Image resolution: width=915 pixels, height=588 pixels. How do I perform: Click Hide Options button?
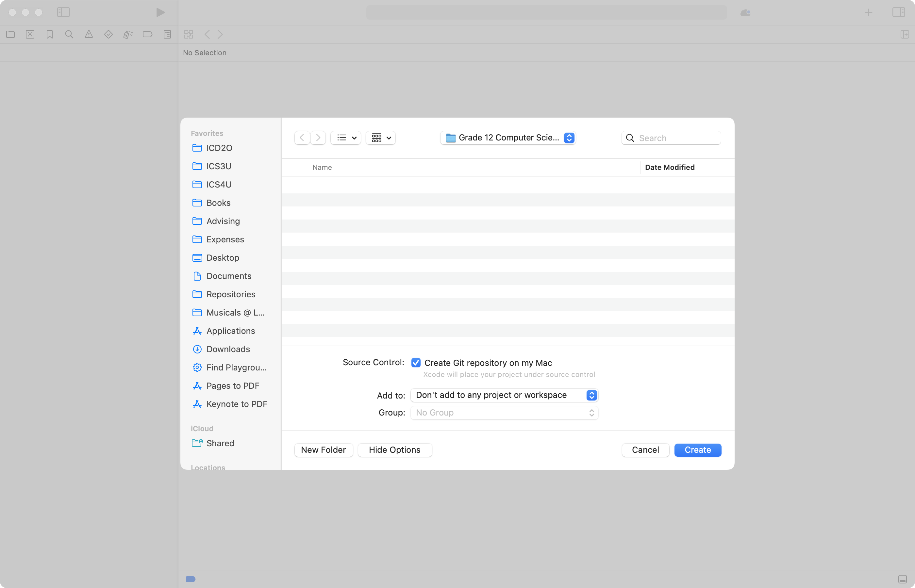coord(394,450)
